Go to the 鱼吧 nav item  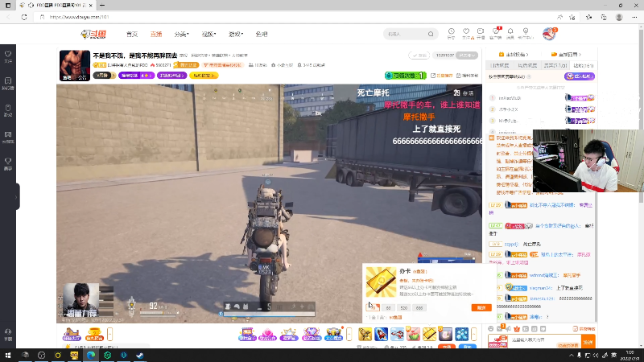(x=261, y=34)
